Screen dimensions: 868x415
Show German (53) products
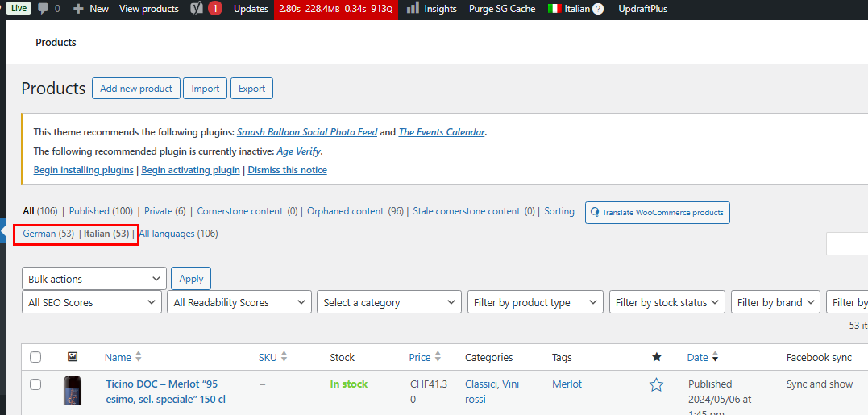[x=48, y=234]
